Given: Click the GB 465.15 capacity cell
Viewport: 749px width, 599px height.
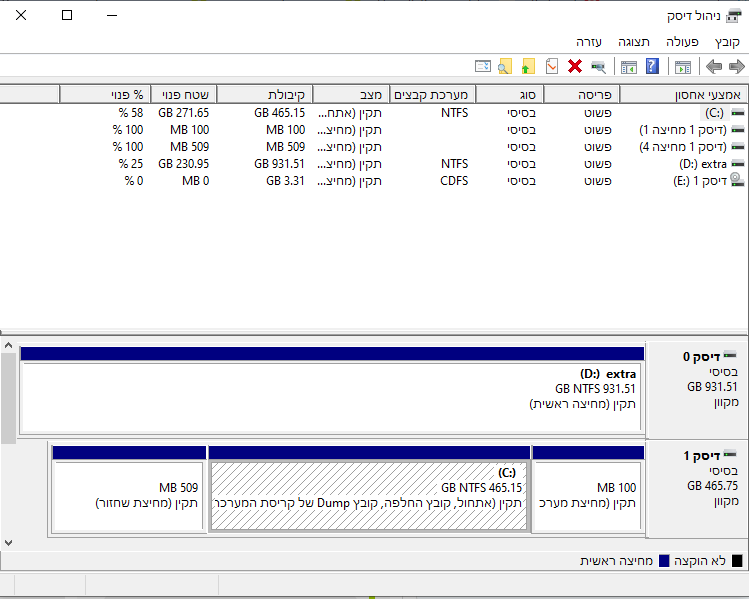Looking at the screenshot, I should 279,113.
